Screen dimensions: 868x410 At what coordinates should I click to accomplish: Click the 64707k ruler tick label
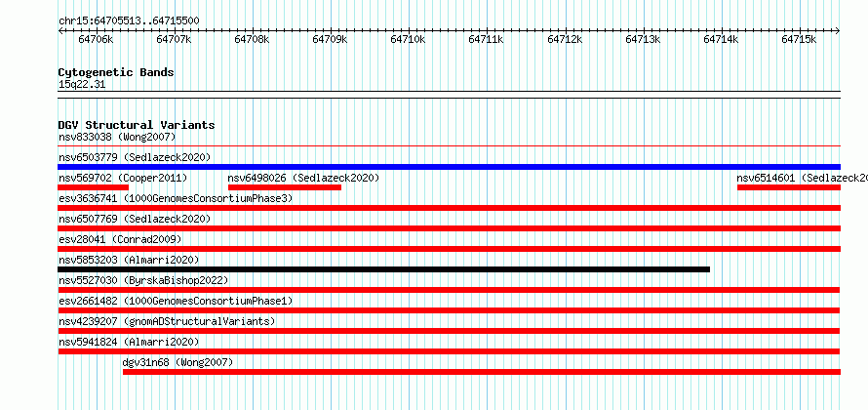pyautogui.click(x=174, y=40)
